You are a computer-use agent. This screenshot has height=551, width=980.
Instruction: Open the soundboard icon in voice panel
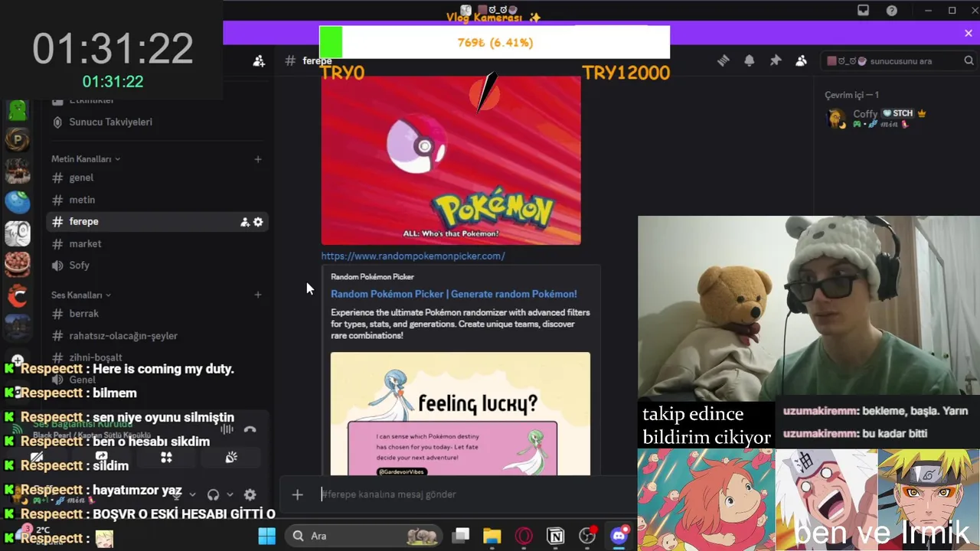pyautogui.click(x=231, y=458)
